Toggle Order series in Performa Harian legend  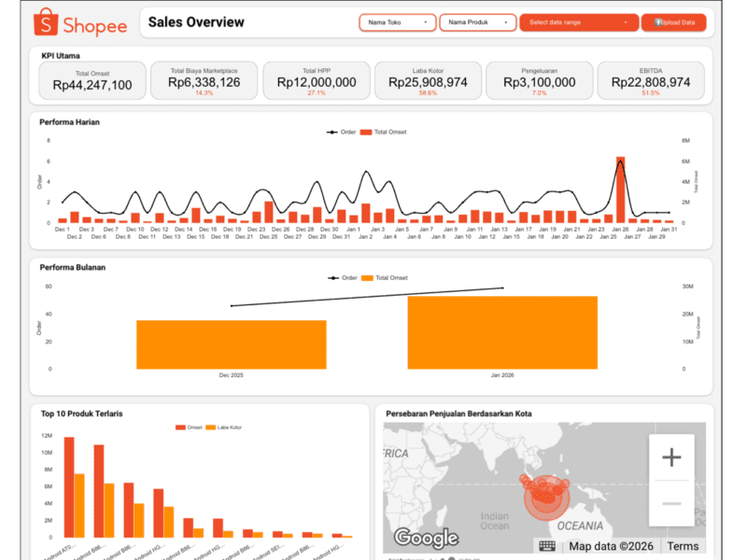(x=342, y=133)
